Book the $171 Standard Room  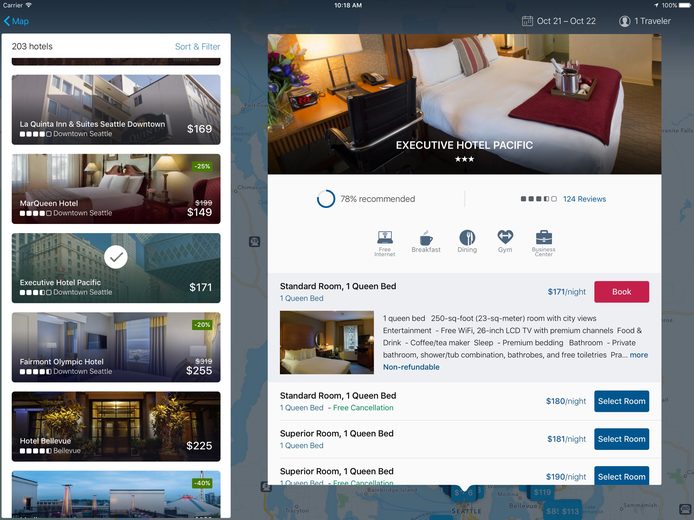coord(621,292)
